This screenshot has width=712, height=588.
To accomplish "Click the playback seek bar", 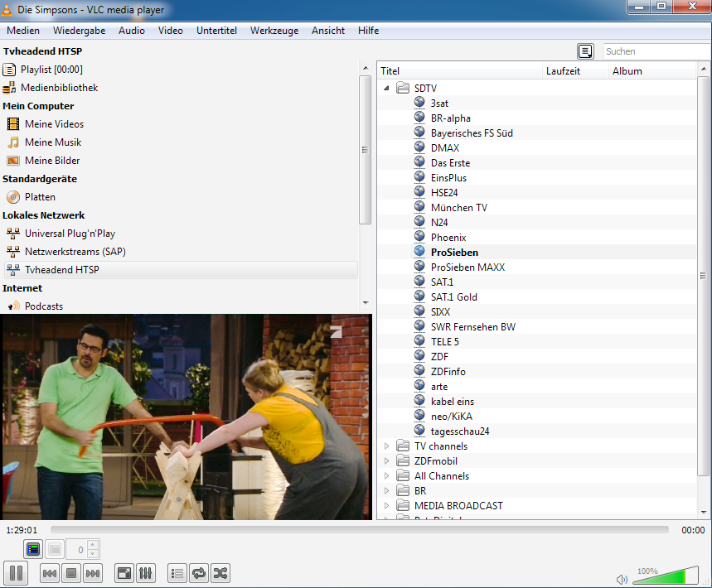I will [x=359, y=529].
